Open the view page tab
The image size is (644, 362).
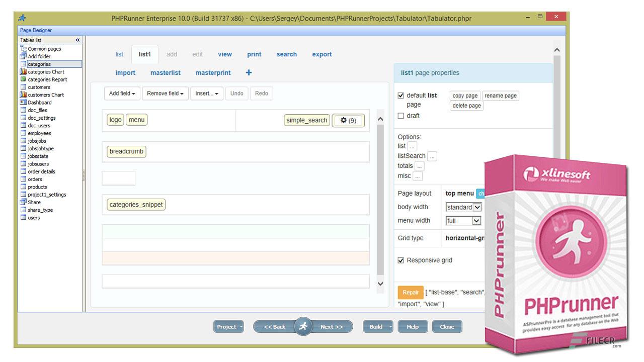[x=225, y=54]
